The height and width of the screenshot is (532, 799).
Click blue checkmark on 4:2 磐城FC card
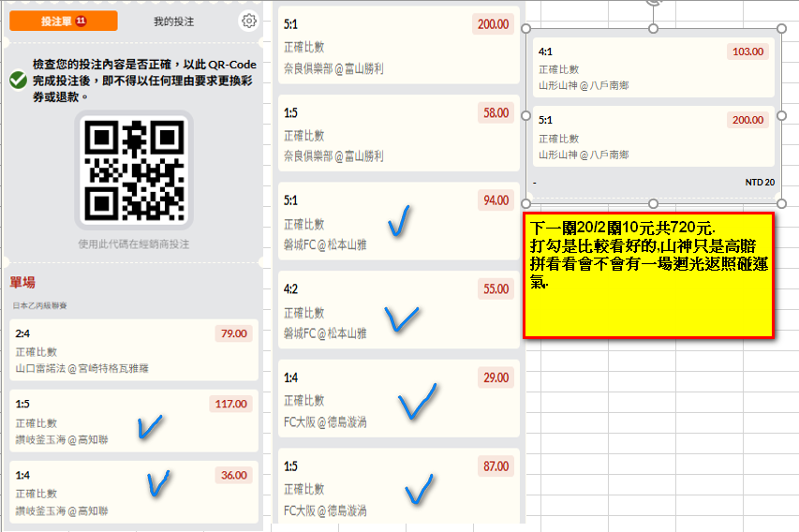click(401, 318)
